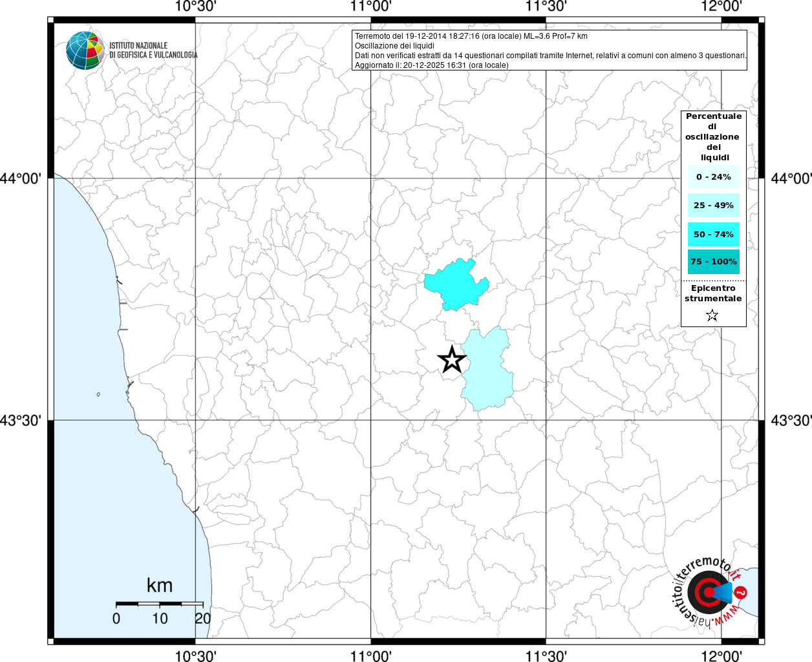Click the 'Oscillazione dei liquidi' line

point(394,46)
